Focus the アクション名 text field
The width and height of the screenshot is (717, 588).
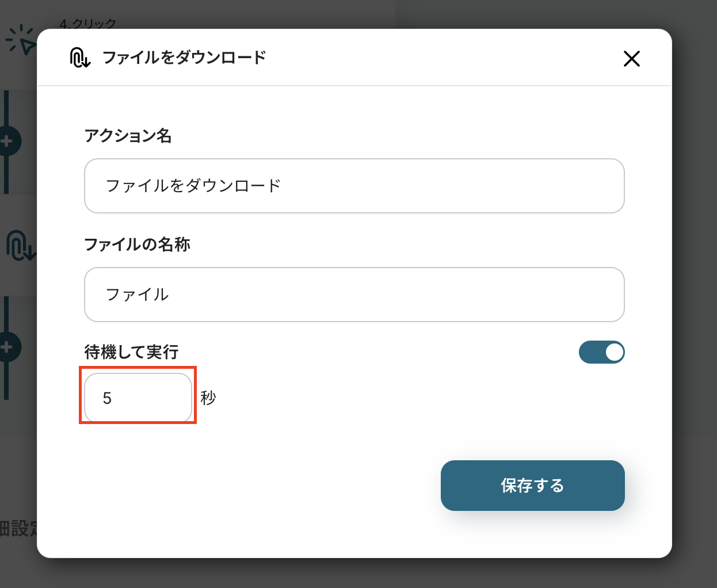pos(354,186)
